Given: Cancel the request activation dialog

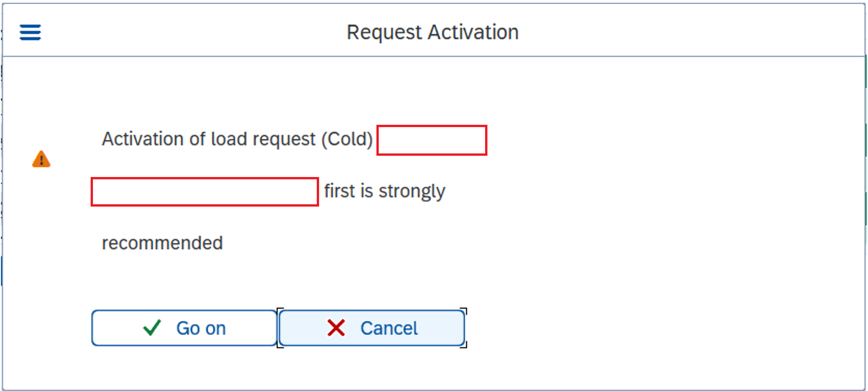Looking at the screenshot, I should [372, 328].
